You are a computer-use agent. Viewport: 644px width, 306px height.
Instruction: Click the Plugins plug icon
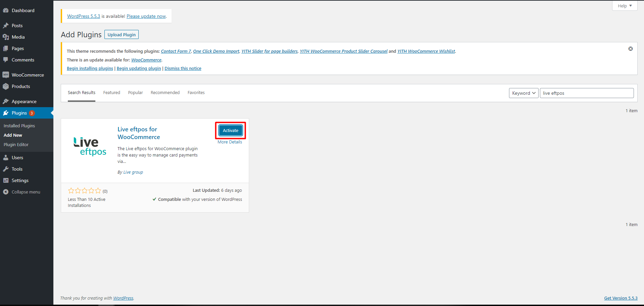click(6, 113)
